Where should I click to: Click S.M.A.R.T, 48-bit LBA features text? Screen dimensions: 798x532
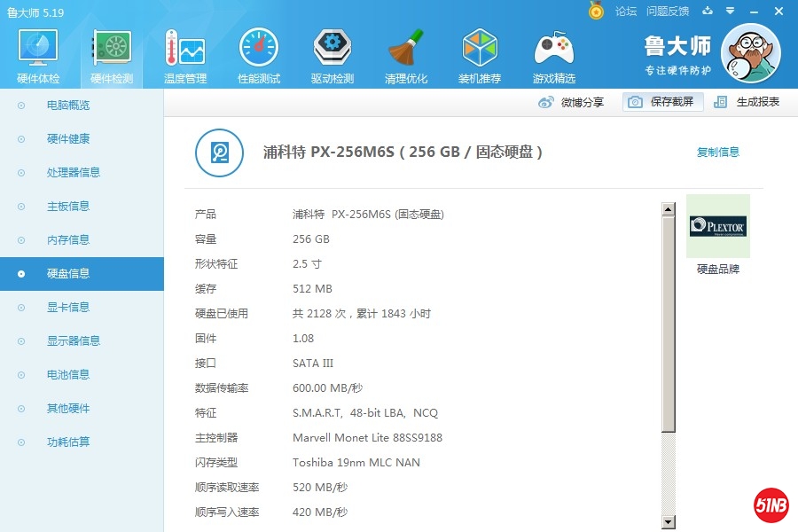365,413
